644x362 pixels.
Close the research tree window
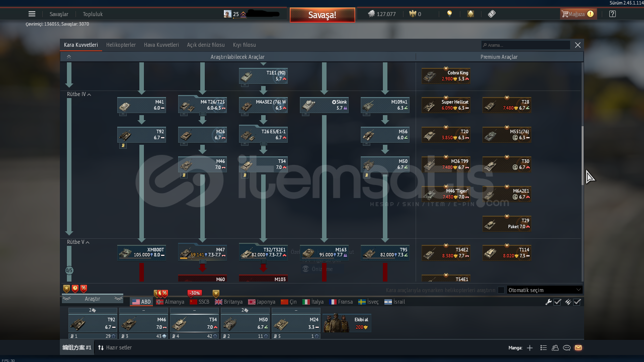578,45
